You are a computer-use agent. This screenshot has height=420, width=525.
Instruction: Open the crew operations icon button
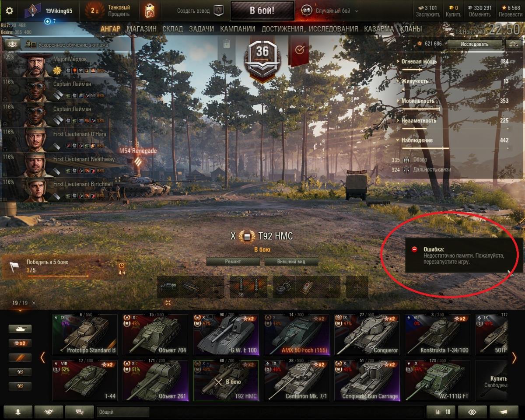[12, 44]
